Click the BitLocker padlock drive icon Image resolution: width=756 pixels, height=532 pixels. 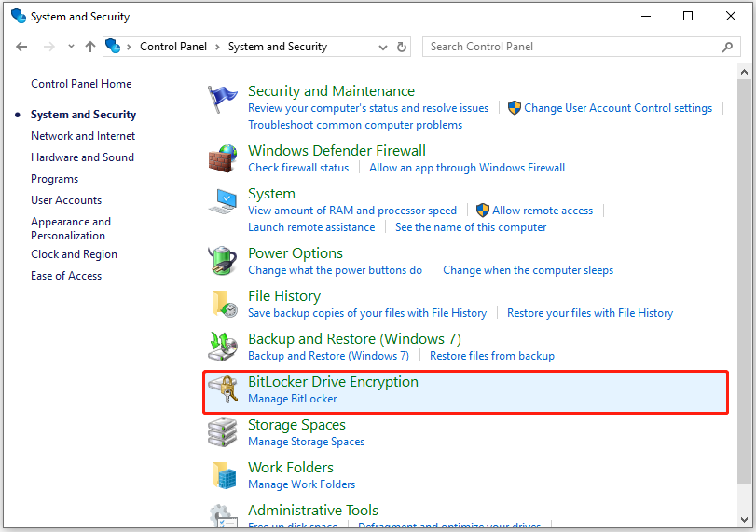223,389
